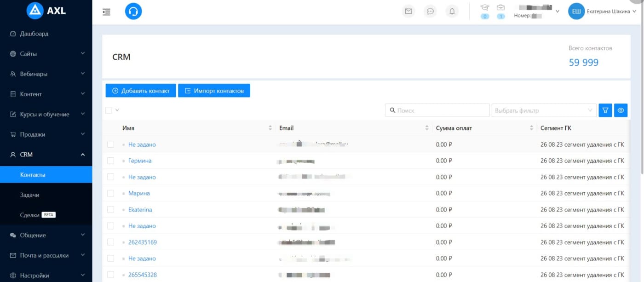This screenshot has height=282, width=644.
Task: Check the box next to Гермина
Action: pyautogui.click(x=110, y=161)
